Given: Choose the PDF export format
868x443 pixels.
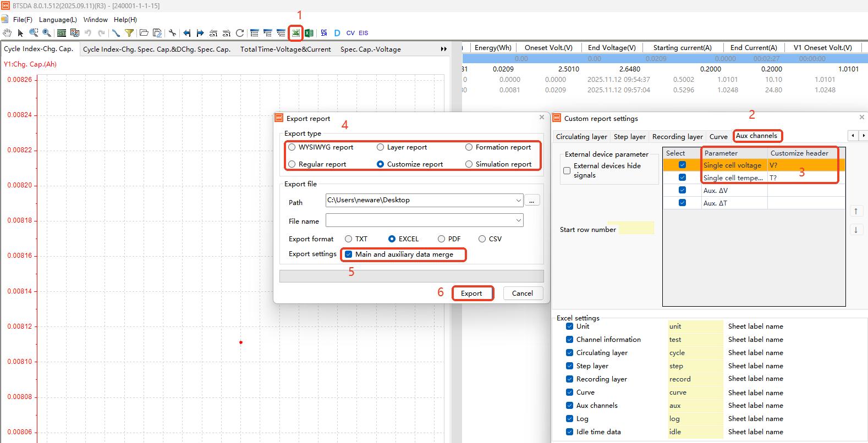Looking at the screenshot, I should coord(441,239).
